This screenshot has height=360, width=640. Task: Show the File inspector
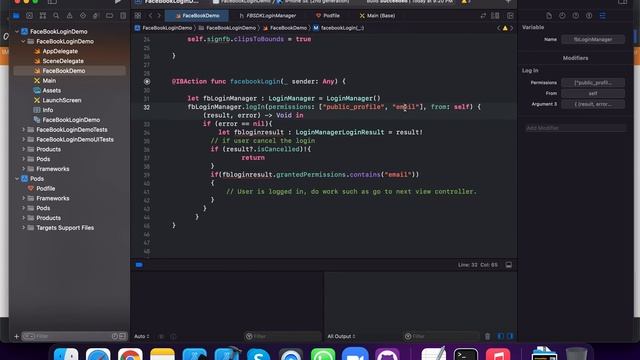pos(549,16)
